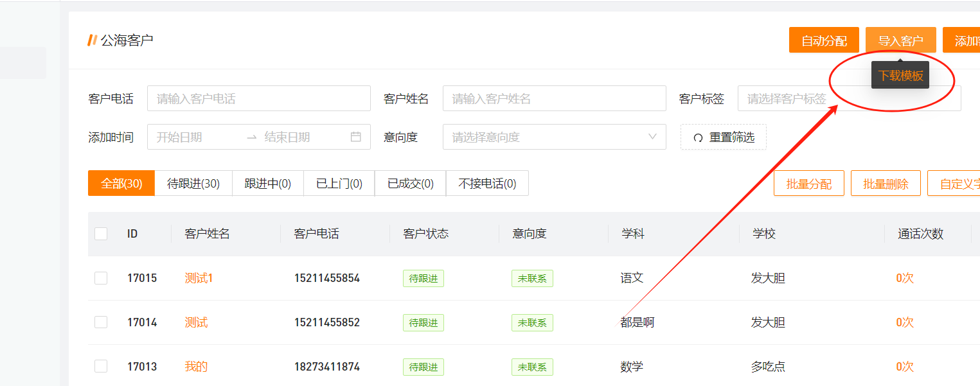The image size is (980, 386).
Task: Click the 批量删除 button
Action: click(x=886, y=183)
